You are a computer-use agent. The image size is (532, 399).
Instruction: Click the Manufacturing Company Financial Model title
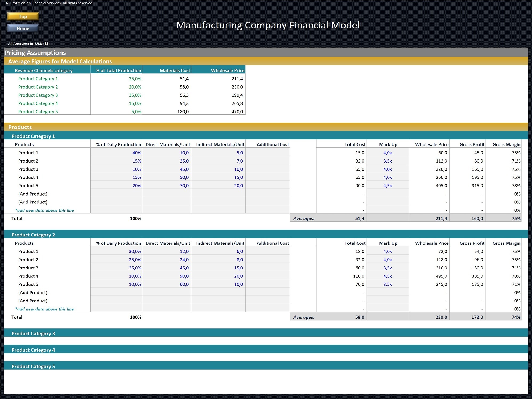pyautogui.click(x=268, y=25)
